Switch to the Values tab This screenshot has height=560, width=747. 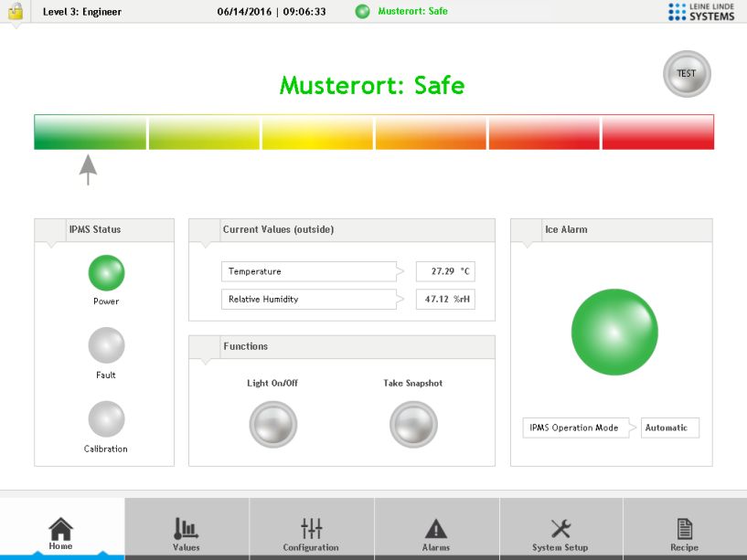(x=187, y=533)
